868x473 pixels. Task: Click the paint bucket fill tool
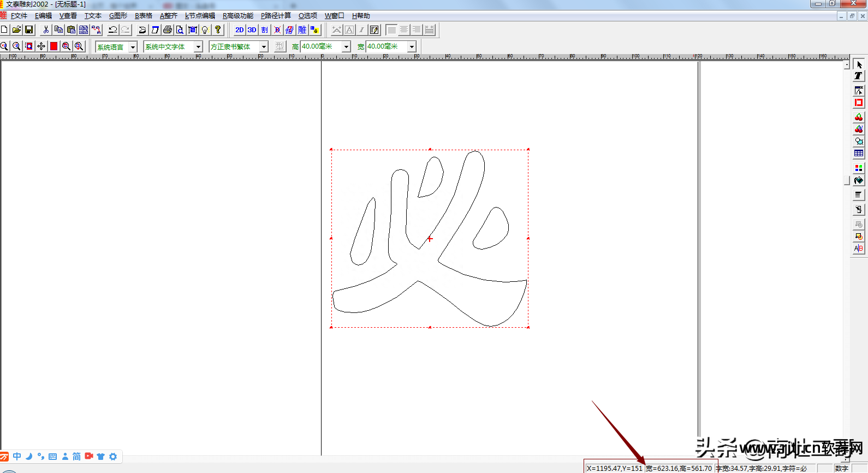(x=859, y=181)
